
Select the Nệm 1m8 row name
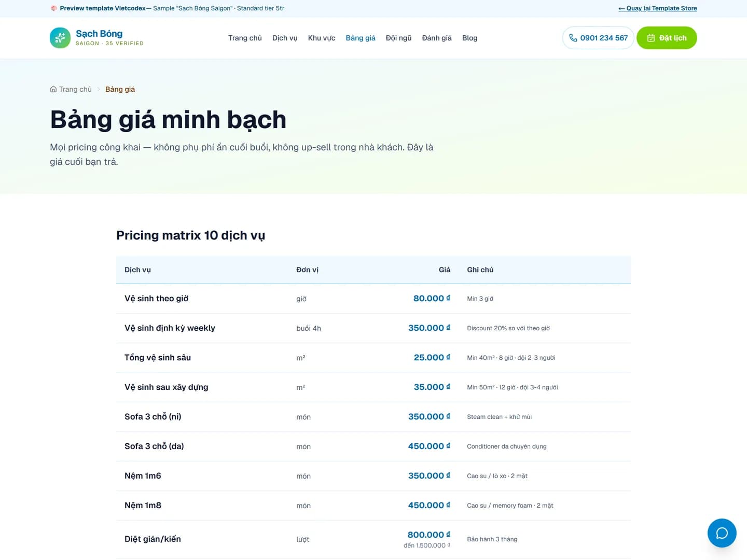coord(143,506)
